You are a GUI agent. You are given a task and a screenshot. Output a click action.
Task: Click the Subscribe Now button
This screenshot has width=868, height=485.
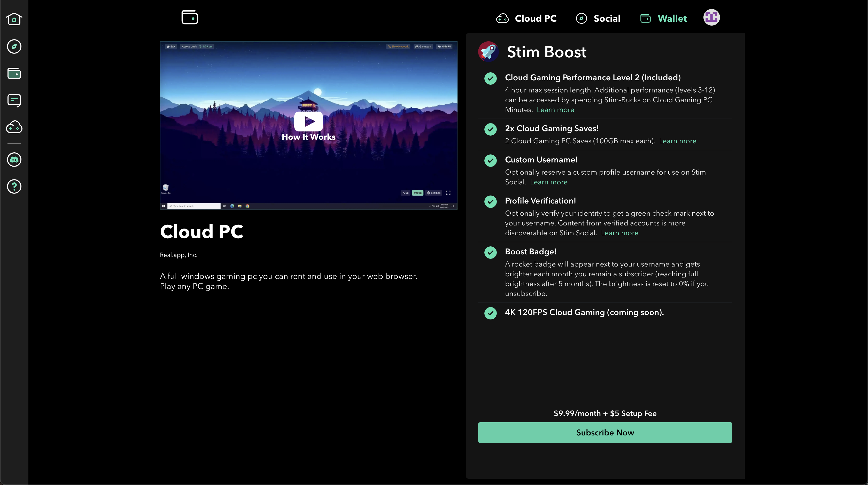tap(605, 433)
